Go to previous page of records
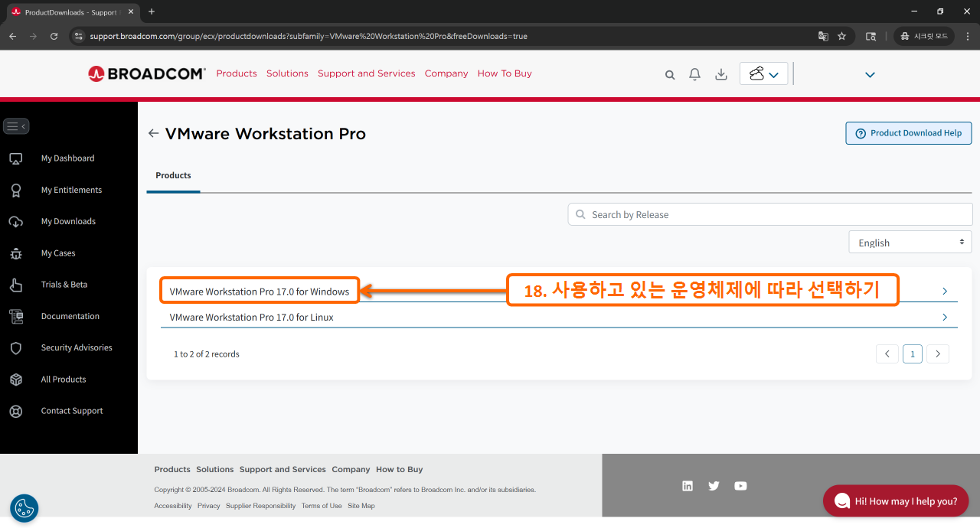The image size is (980, 528). coord(887,354)
